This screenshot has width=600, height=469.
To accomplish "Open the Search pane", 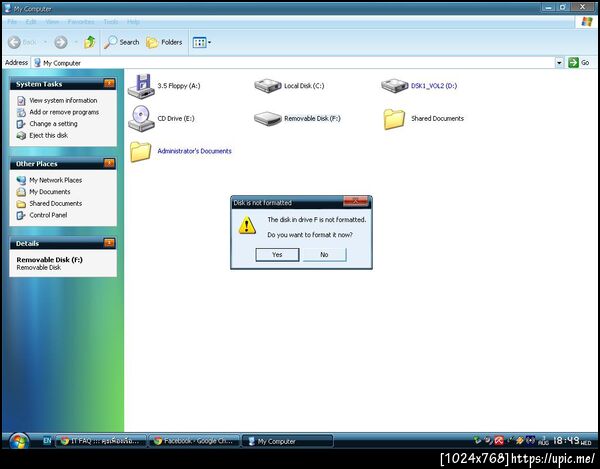I will tap(121, 42).
